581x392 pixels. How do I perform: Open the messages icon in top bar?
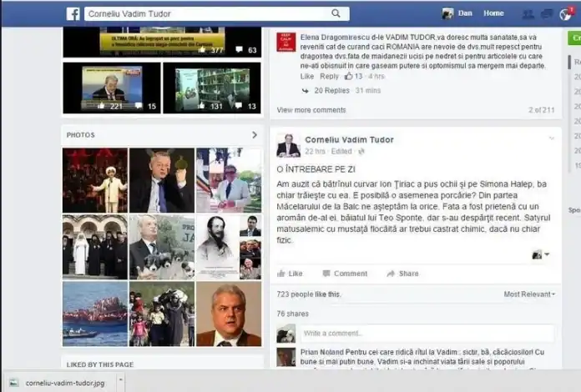tap(546, 14)
